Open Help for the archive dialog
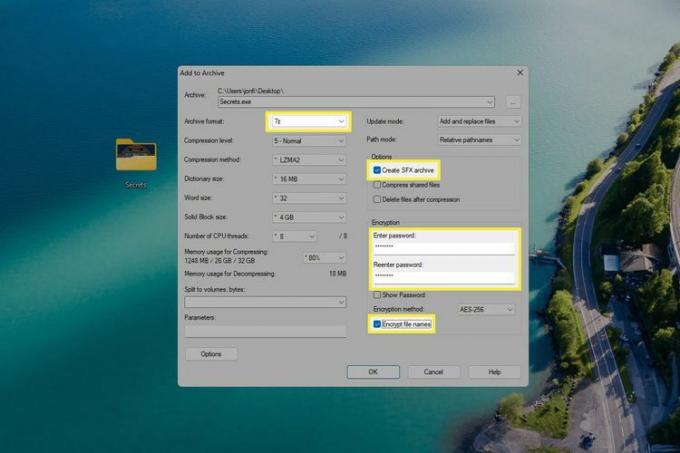Viewport: 680px width, 453px height. (x=494, y=372)
